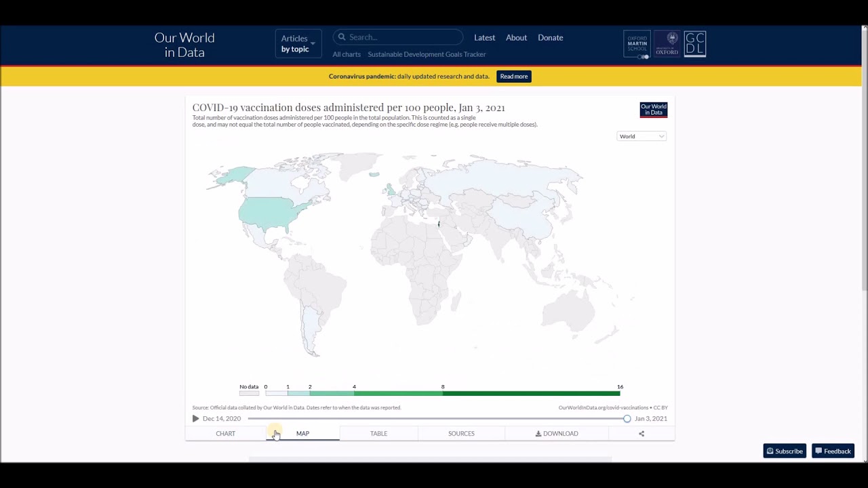Image resolution: width=868 pixels, height=488 pixels.
Task: Click the chart's Our World in Data badge
Action: pyautogui.click(x=653, y=110)
